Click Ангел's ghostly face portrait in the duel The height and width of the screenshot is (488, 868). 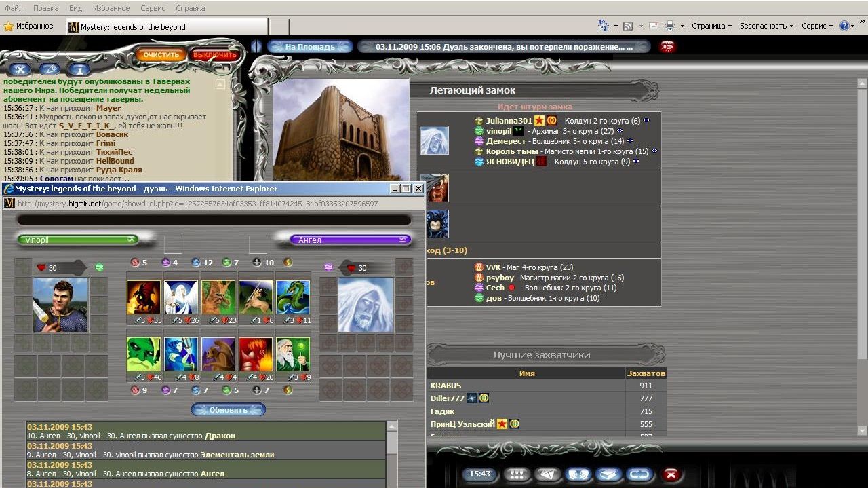(366, 305)
